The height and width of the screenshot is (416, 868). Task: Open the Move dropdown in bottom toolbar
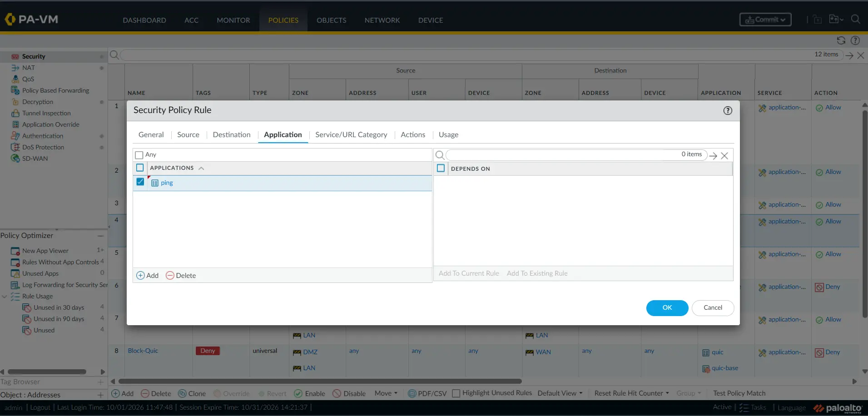pos(386,393)
